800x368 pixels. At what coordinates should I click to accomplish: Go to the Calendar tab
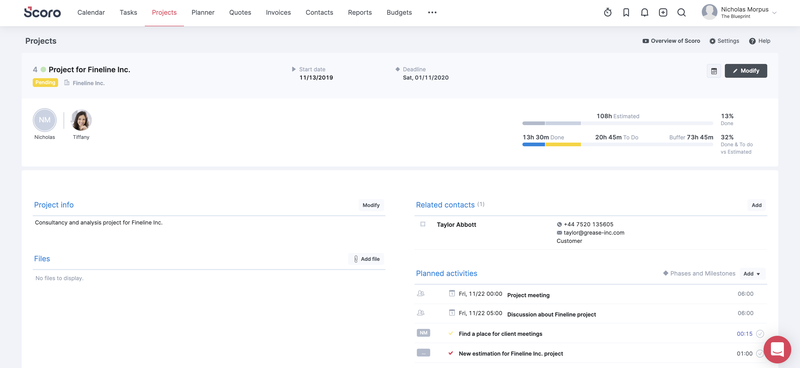pos(91,13)
